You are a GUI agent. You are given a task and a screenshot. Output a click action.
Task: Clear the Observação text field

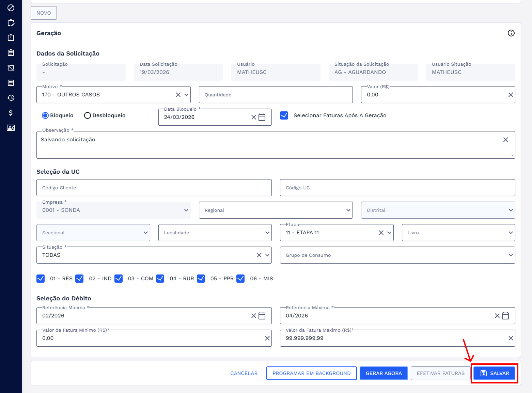pos(505,140)
